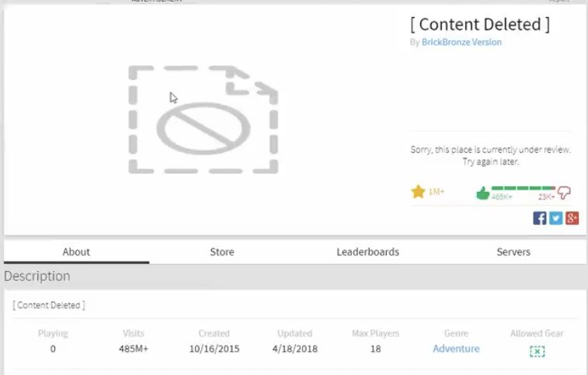Share the game on Twitter

point(555,218)
